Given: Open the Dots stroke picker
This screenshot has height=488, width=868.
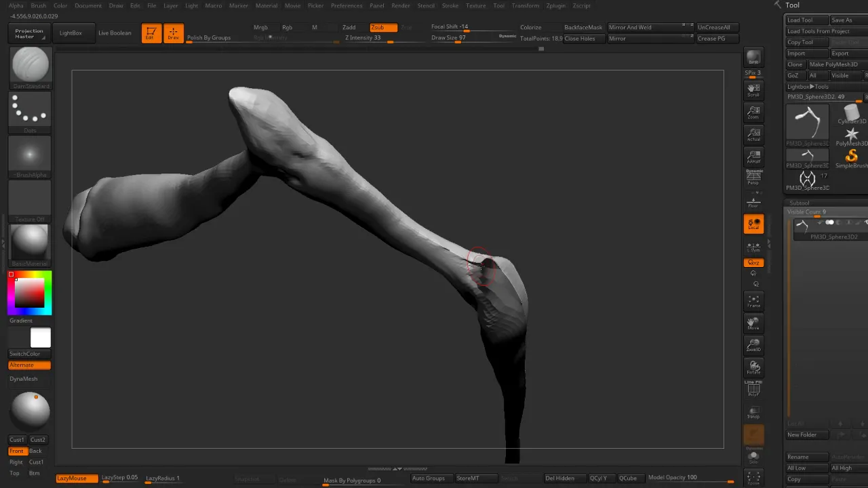Looking at the screenshot, I should [30, 113].
